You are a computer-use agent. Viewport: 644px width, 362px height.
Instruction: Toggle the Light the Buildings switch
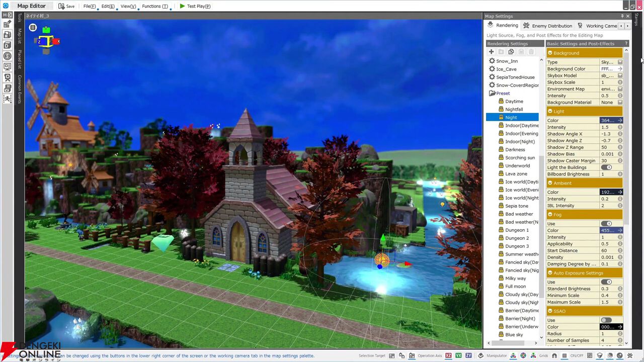(606, 167)
